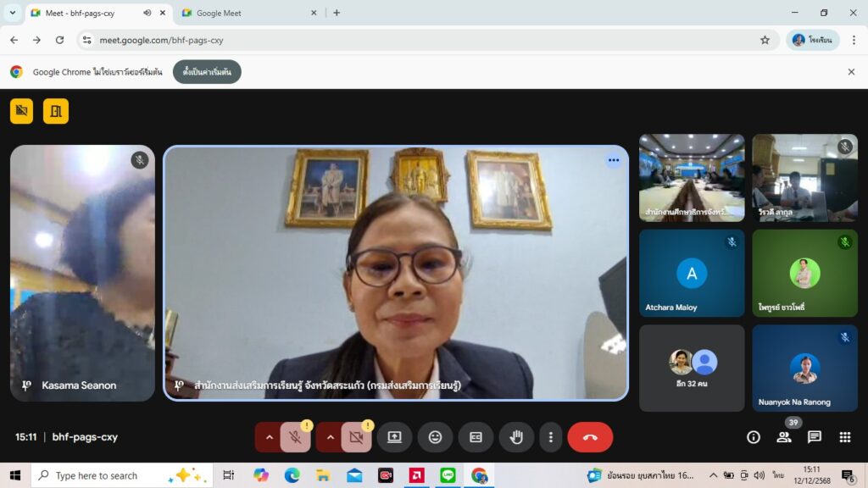Leave the call with red hang-up button

[x=590, y=437]
